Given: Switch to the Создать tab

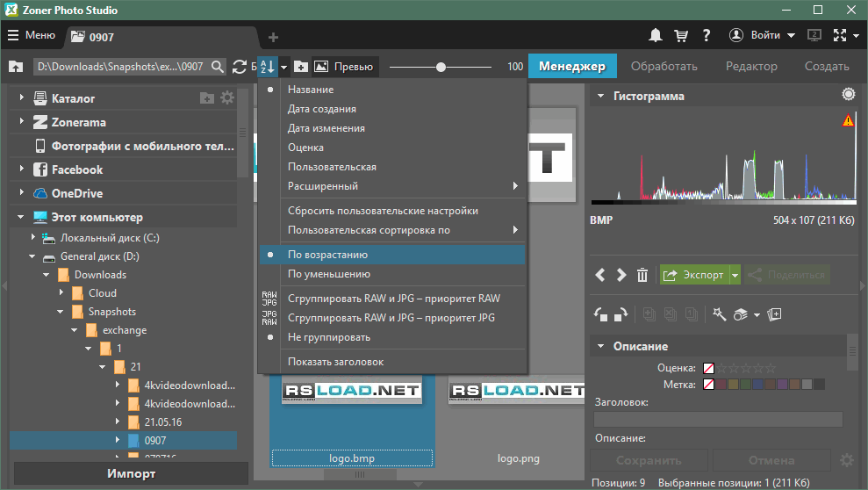Looking at the screenshot, I should (x=827, y=67).
